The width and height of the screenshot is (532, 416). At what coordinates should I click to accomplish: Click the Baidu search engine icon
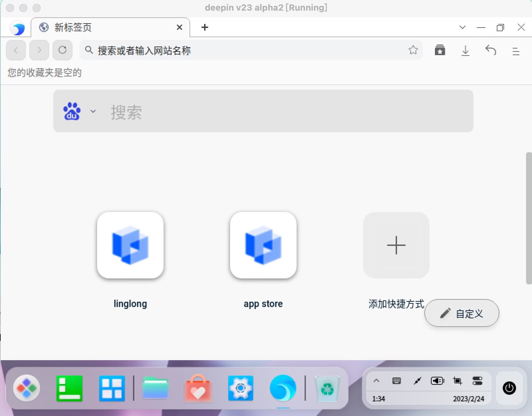[72, 111]
